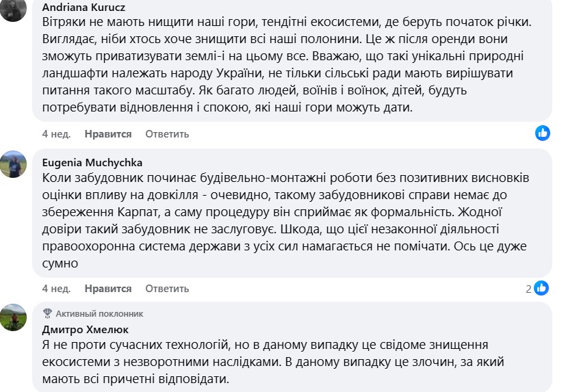The height and width of the screenshot is (392, 579).
Task: Like Andriana Kurucz's comment via Нравится
Action: click(x=107, y=133)
